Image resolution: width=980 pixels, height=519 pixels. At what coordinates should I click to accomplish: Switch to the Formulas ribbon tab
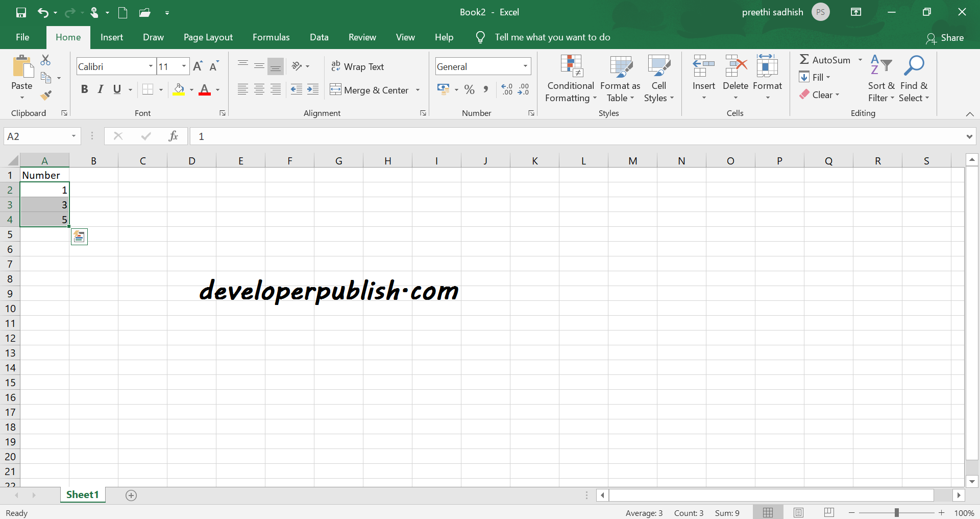coord(271,37)
